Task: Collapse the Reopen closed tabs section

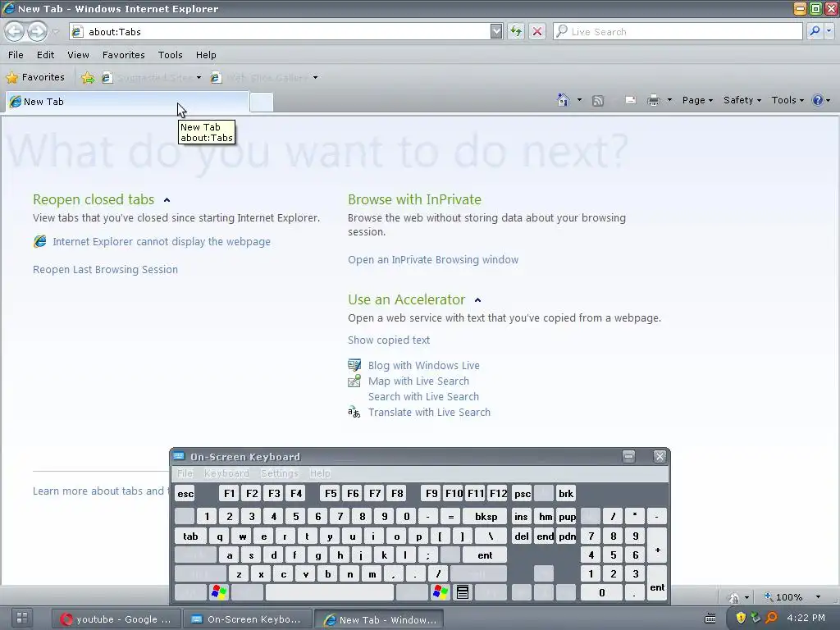Action: pos(167,200)
